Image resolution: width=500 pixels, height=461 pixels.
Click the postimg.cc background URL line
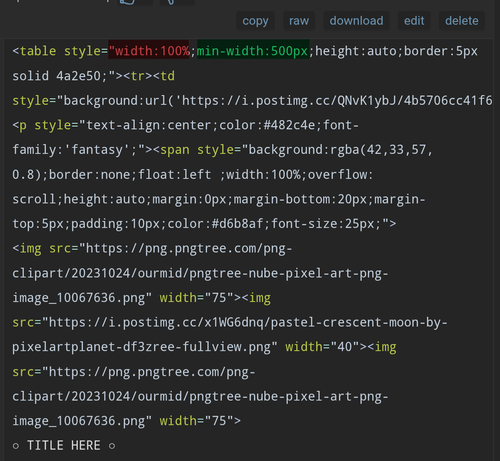click(252, 100)
